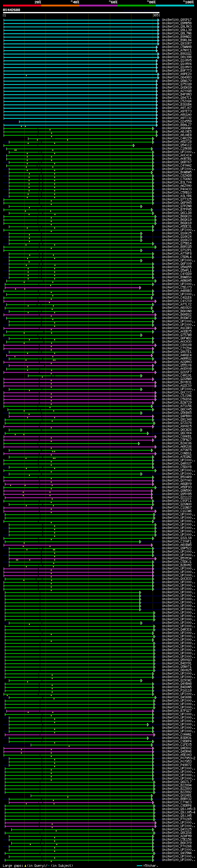
Task: Click the red 20% identity legend segment
Action: pos(22,6)
